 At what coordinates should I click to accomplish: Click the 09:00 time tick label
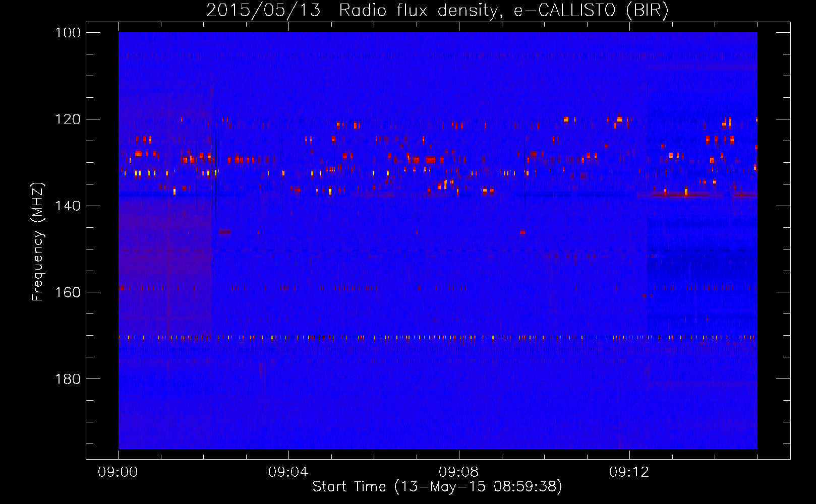coord(118,472)
